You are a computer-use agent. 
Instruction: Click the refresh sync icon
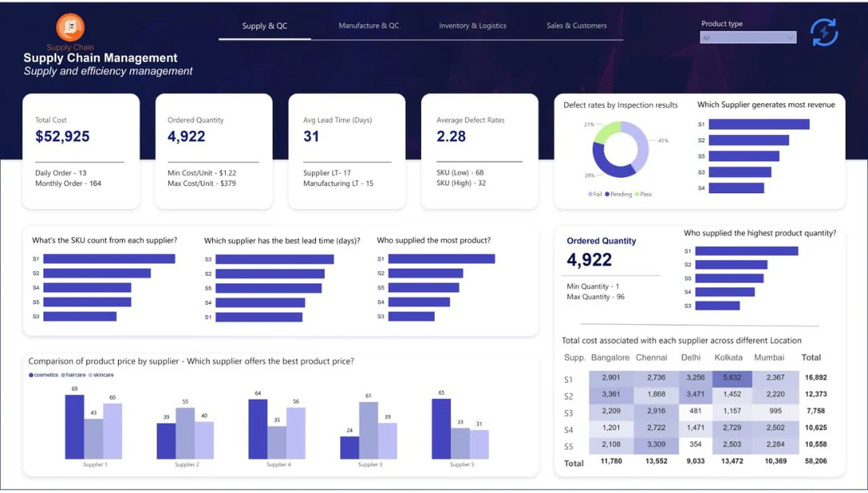824,33
